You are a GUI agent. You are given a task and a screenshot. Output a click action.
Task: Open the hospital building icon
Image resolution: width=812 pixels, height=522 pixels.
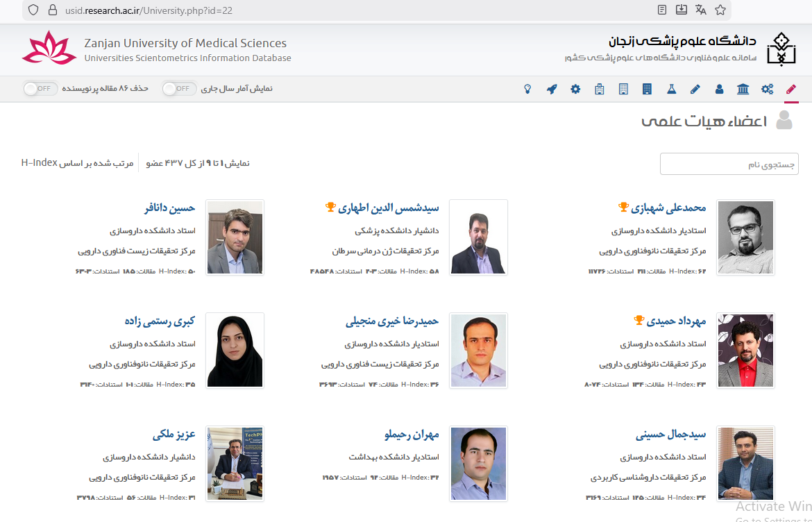599,89
